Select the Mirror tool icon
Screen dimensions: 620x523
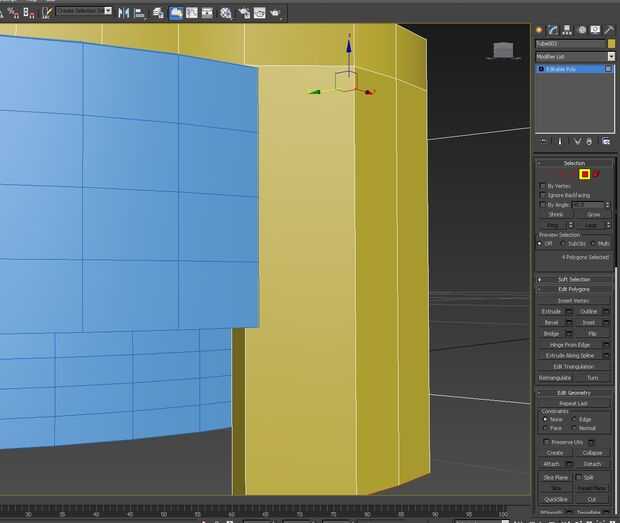click(x=123, y=13)
